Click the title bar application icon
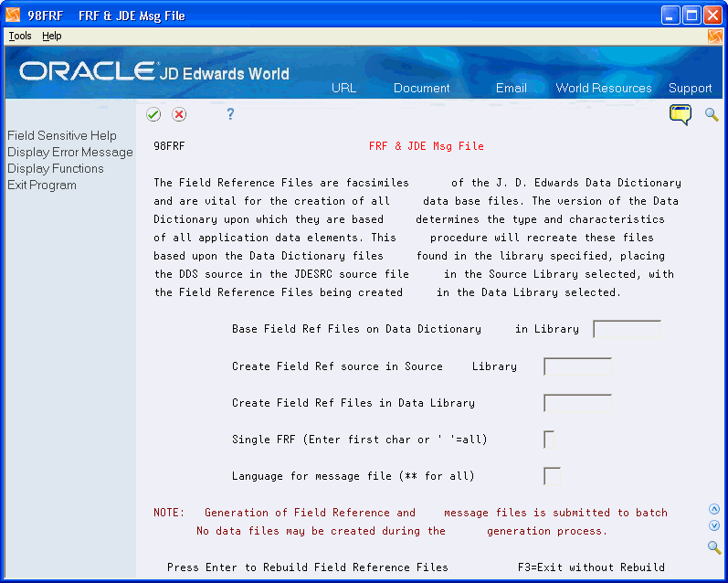 pyautogui.click(x=13, y=15)
